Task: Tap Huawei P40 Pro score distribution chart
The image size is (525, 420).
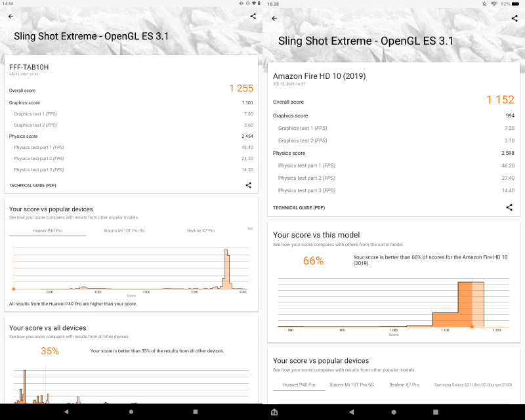Action: click(x=131, y=268)
